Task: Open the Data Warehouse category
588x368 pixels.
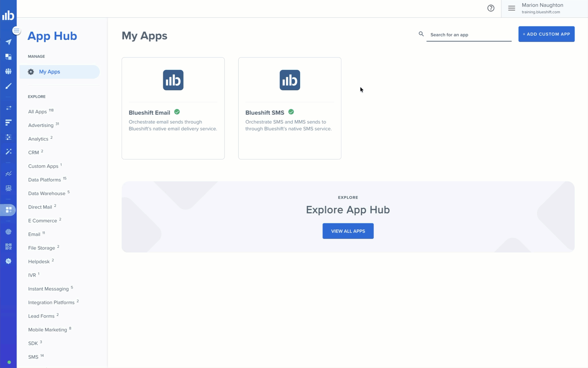Action: click(49, 193)
